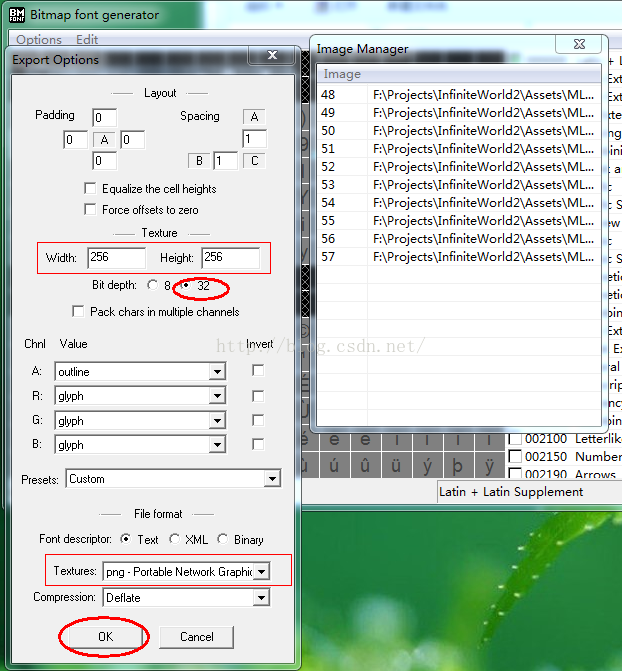622x671 pixels.
Task: Select image row 52 in Image Manager
Action: [x=458, y=166]
